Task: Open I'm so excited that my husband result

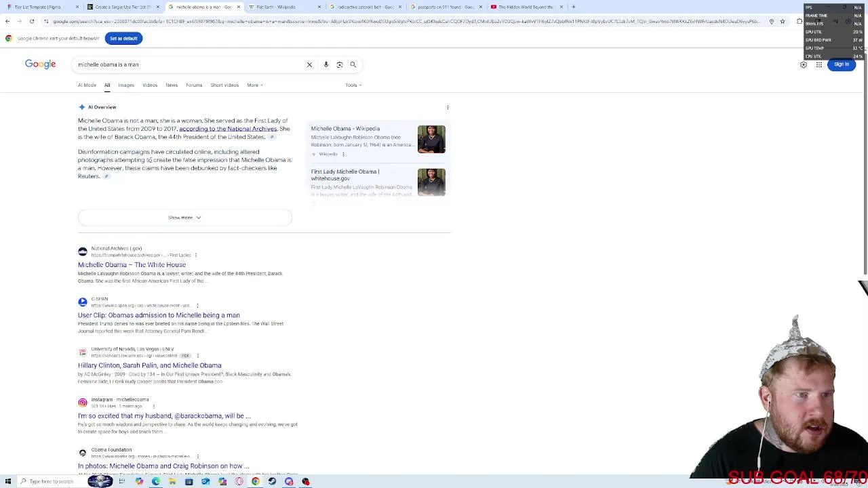Action: [164, 416]
